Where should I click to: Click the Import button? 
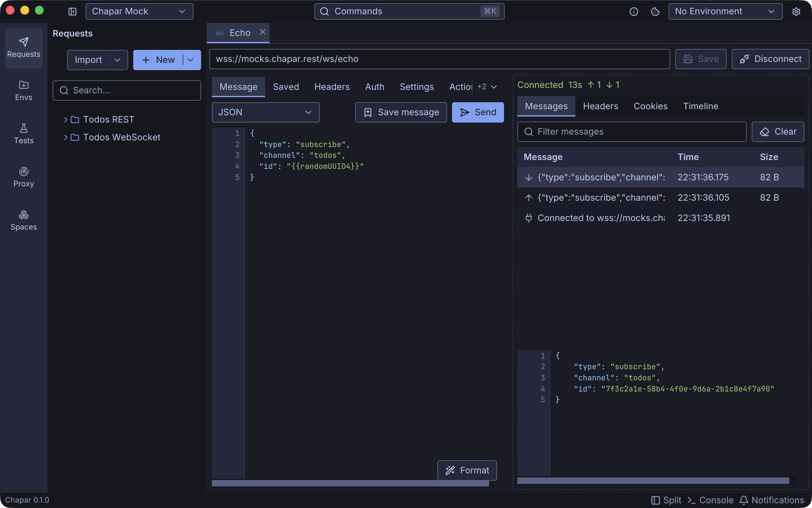(88, 60)
